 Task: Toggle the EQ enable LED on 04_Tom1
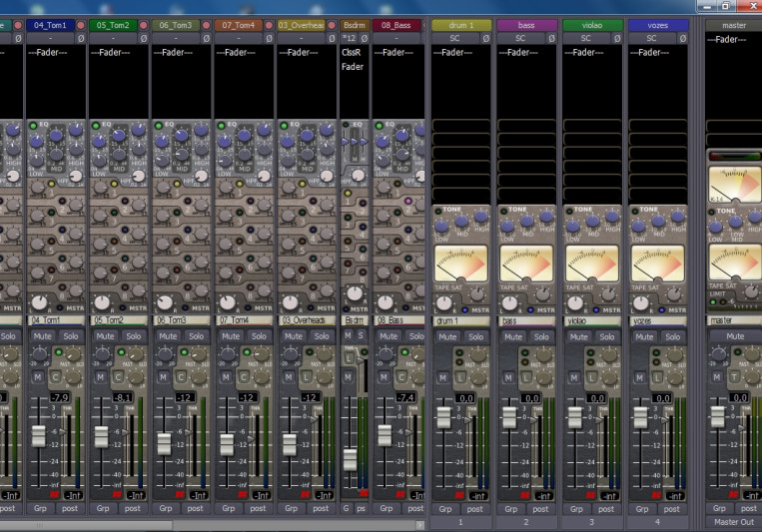(33, 126)
